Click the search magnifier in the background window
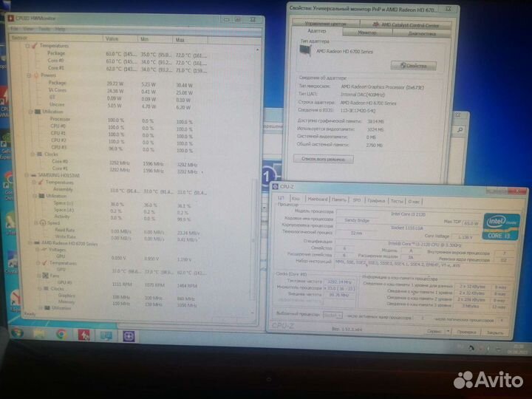This screenshot has width=532, height=399. coord(460,129)
